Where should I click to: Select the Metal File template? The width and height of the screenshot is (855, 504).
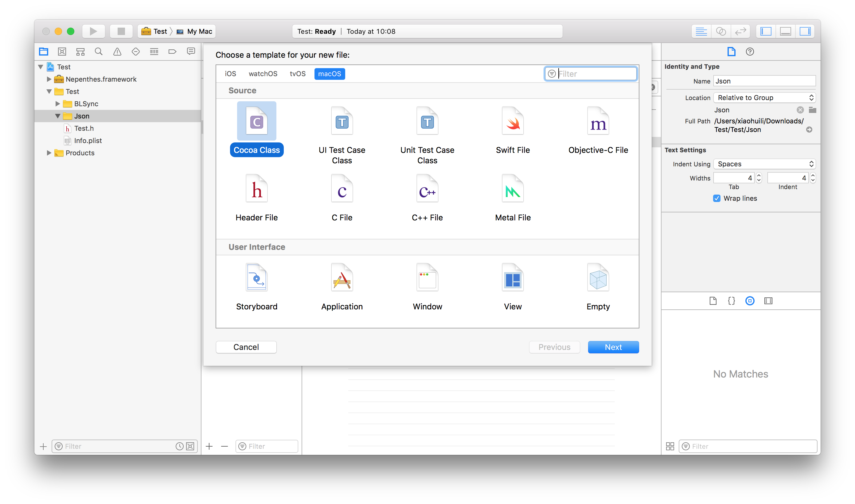pyautogui.click(x=513, y=198)
